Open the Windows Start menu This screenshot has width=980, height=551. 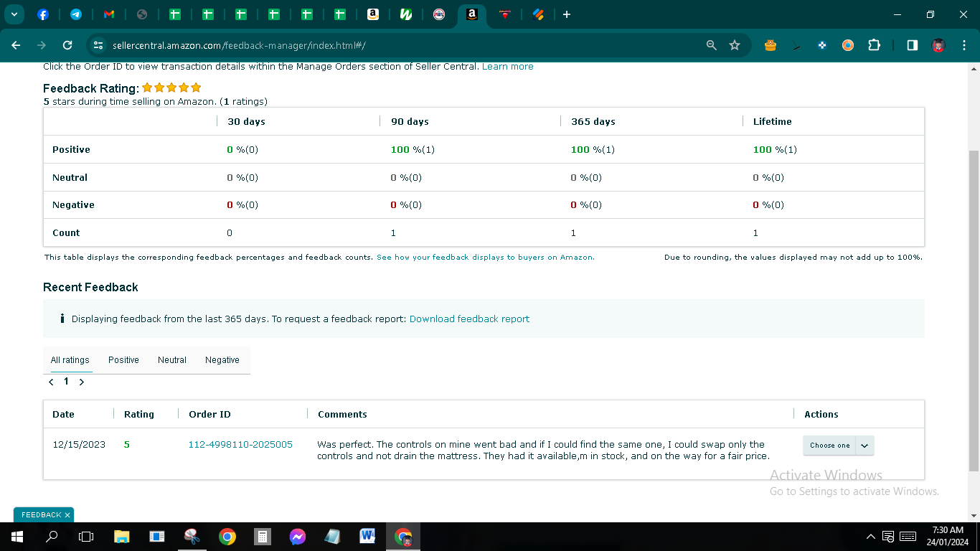[x=17, y=536]
